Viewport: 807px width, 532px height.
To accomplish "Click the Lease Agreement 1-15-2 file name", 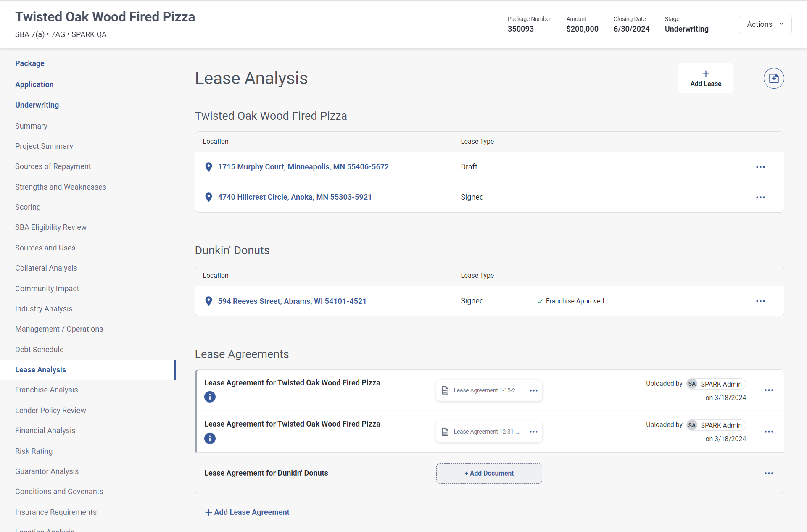I will (x=486, y=390).
